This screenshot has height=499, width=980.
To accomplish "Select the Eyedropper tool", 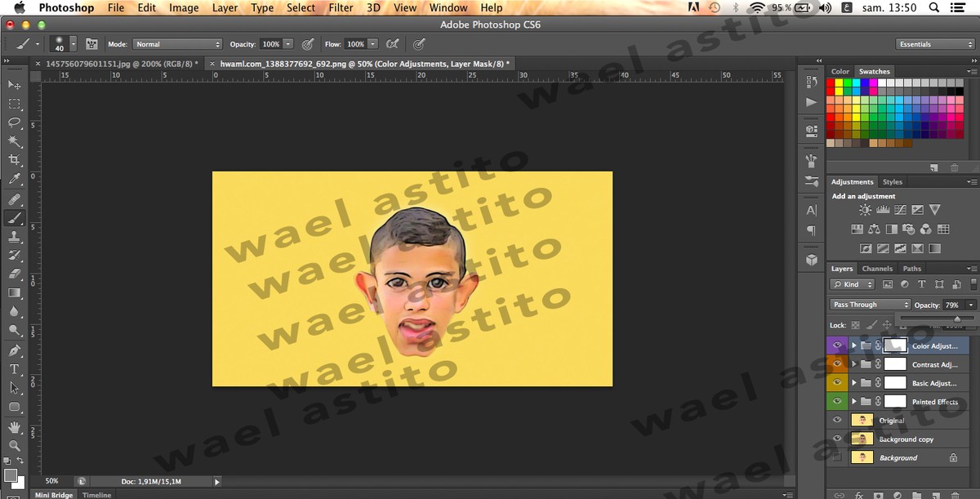I will tap(15, 179).
